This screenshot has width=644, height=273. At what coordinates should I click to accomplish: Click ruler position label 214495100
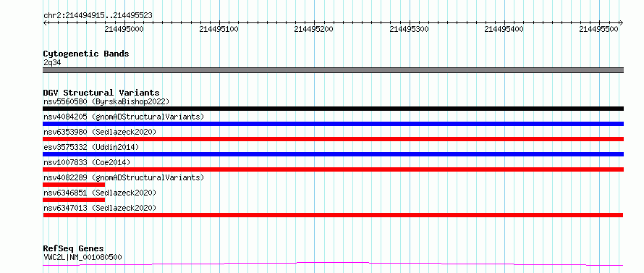(x=219, y=29)
